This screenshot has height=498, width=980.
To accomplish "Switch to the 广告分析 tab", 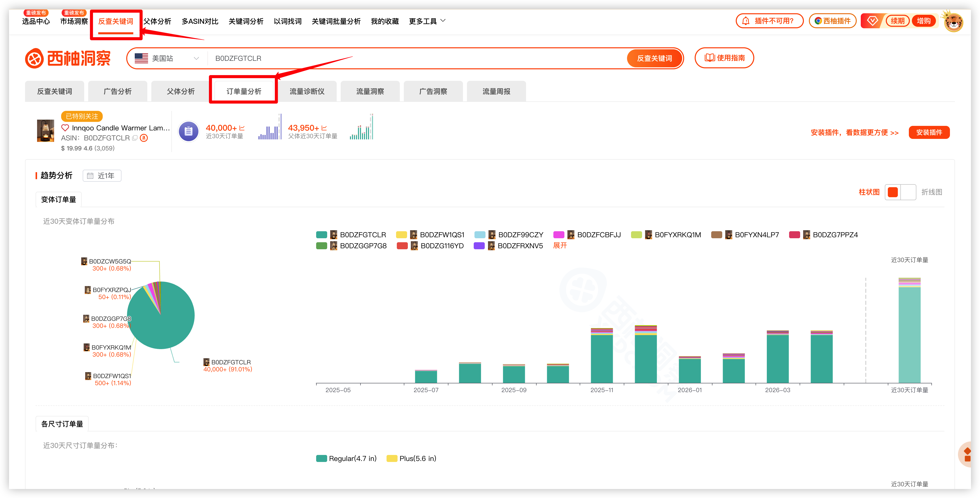I will coord(117,91).
